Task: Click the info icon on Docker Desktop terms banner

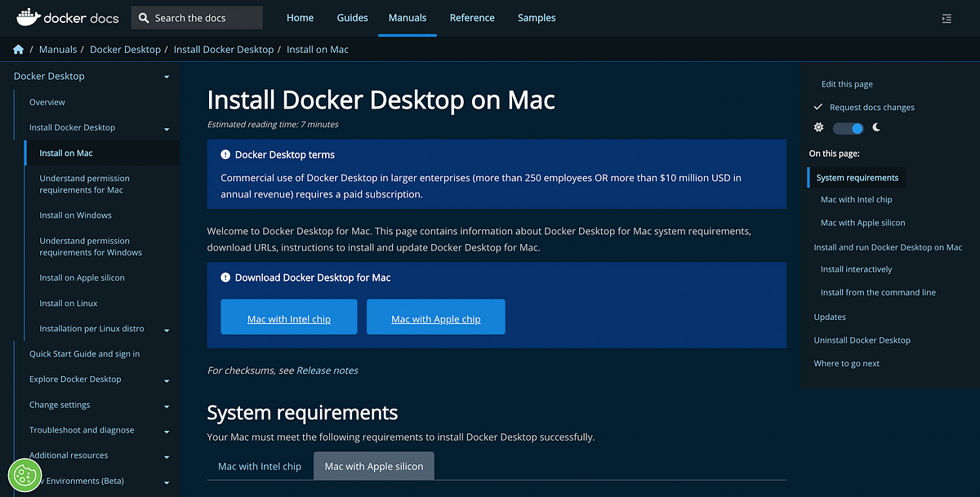Action: click(x=225, y=154)
